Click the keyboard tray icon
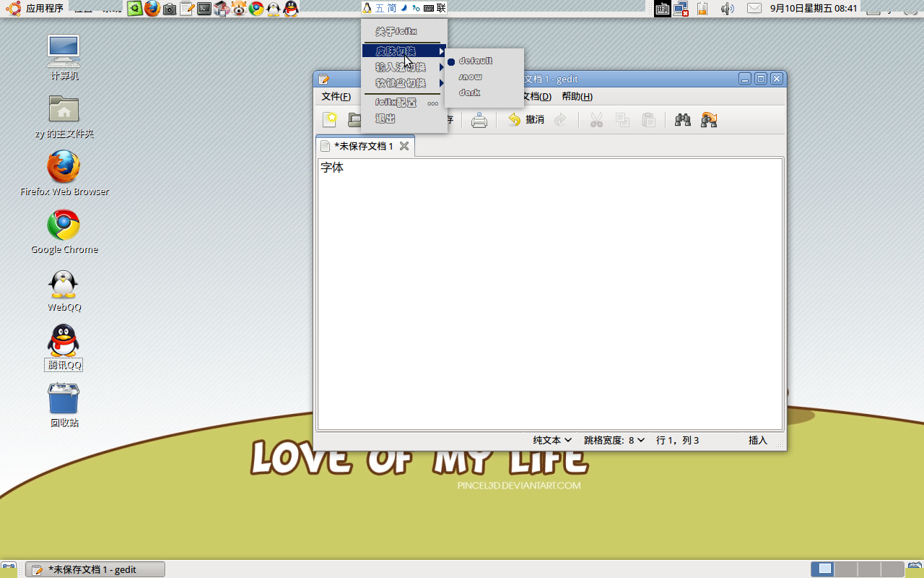 point(663,9)
